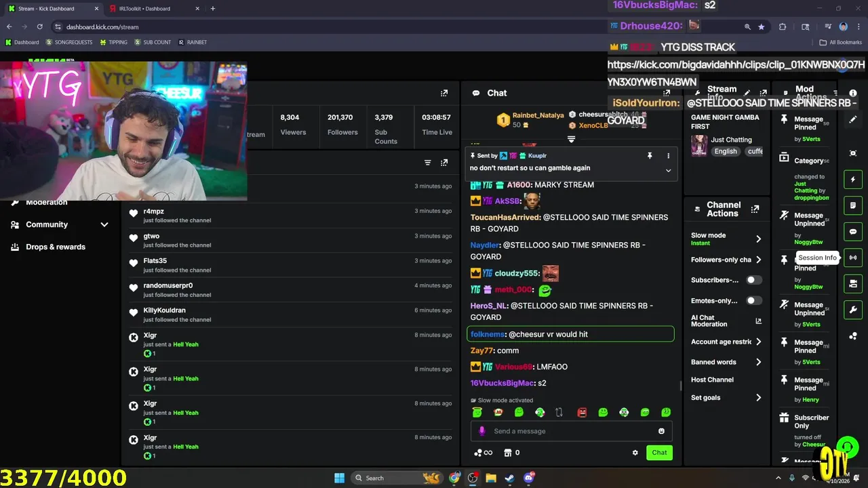This screenshot has height=488, width=868.
Task: Open the Session Info broadcast icon
Action: [853, 258]
